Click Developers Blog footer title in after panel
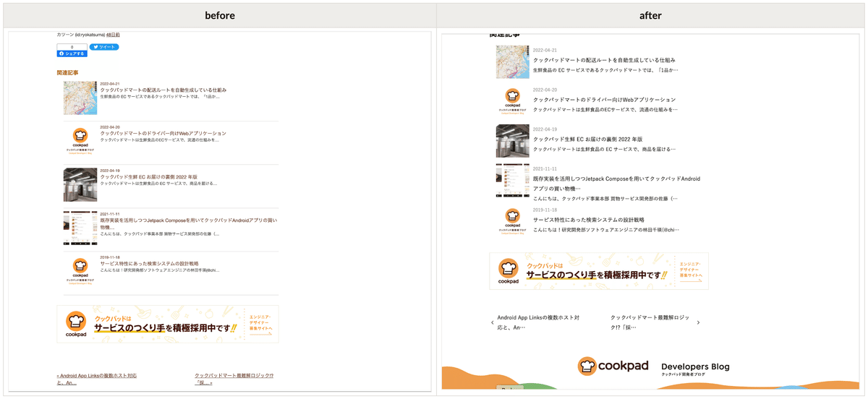 pyautogui.click(x=695, y=366)
